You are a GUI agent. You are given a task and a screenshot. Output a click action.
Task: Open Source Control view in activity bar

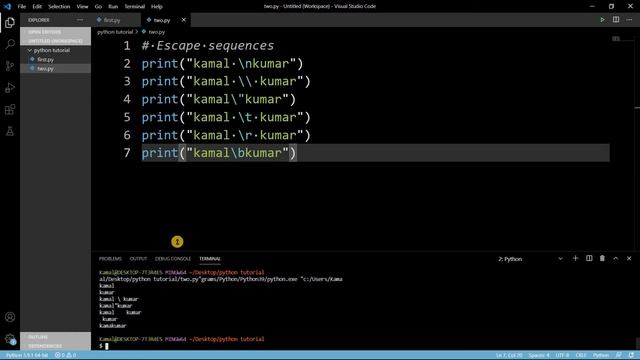click(x=10, y=66)
